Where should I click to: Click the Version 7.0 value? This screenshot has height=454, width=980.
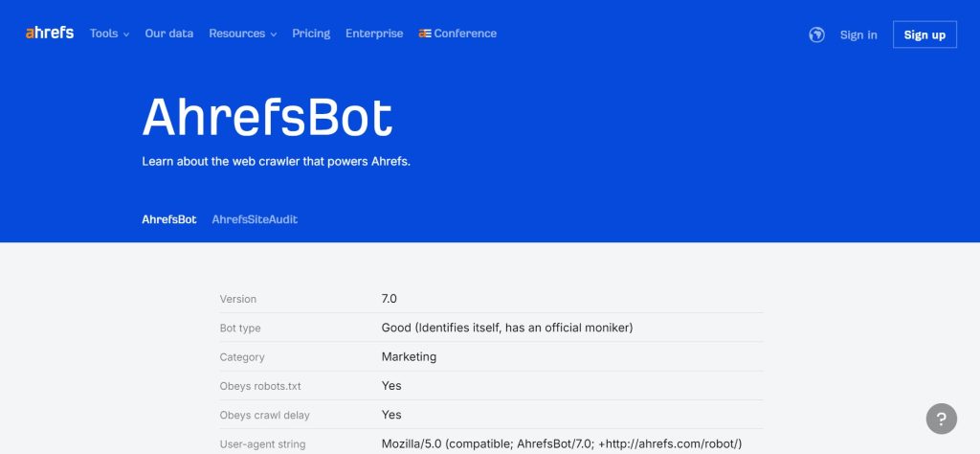(389, 299)
